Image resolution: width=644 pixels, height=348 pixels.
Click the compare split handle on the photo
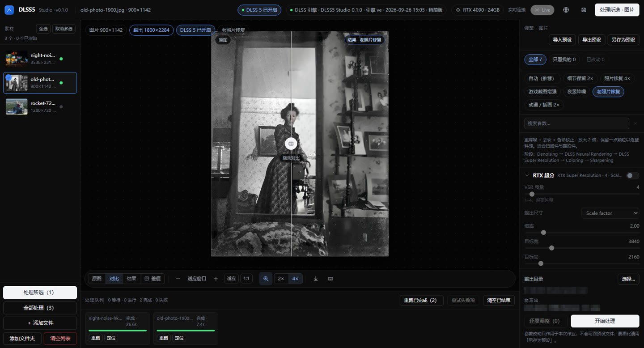click(x=291, y=144)
